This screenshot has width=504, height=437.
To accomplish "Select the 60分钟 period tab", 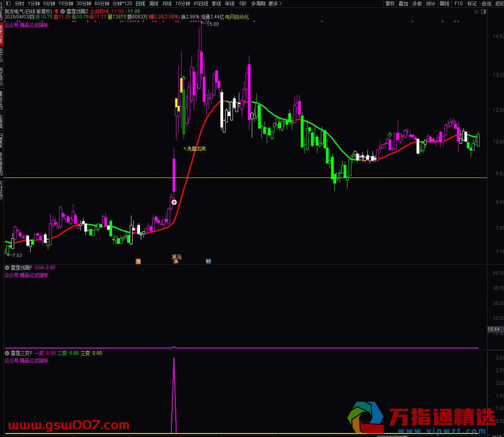I will [x=102, y=4].
